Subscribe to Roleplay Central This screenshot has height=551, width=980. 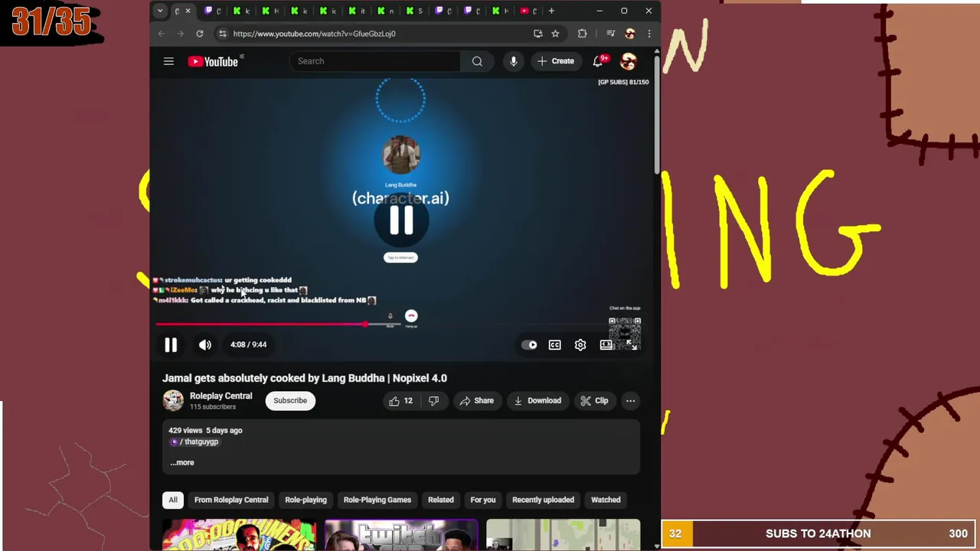[290, 401]
